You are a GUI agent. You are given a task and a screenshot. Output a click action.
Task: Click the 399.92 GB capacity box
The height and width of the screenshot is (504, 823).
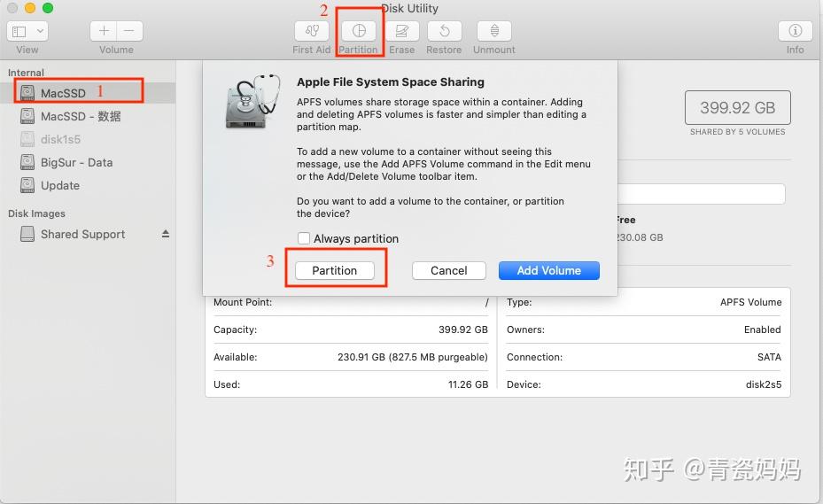[x=737, y=108]
